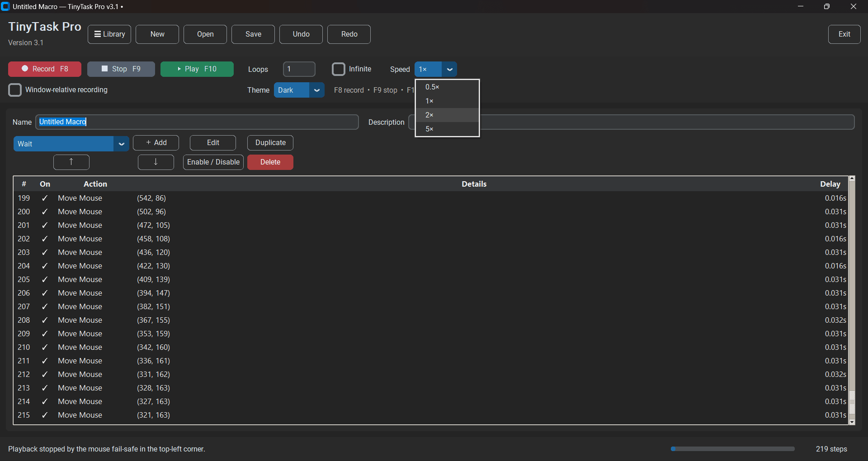Click the playback progress bar
Image resolution: width=868 pixels, height=461 pixels.
point(733,449)
